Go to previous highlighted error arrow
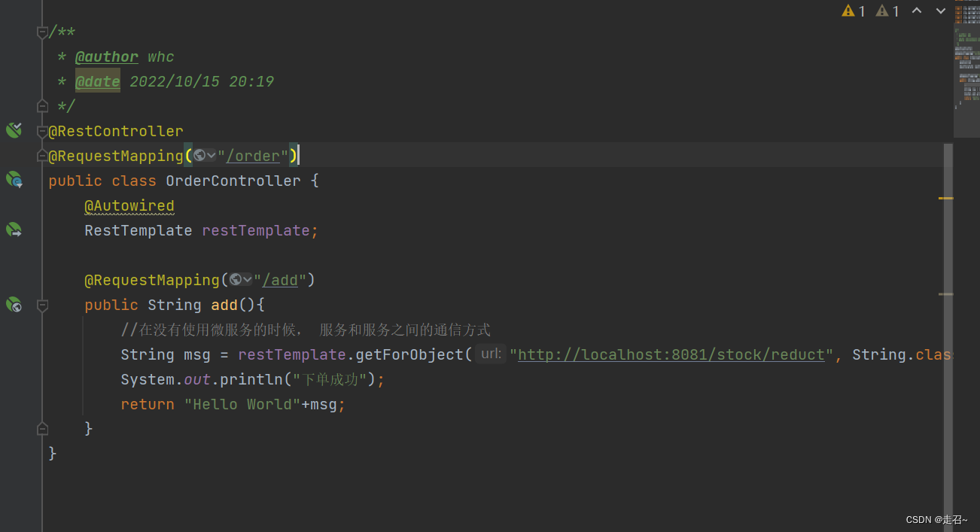This screenshot has height=532, width=980. click(917, 11)
